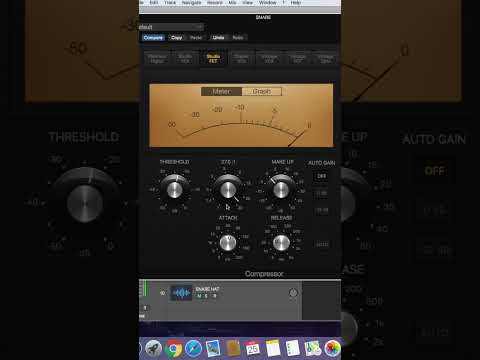Switch display to Meter view
The image size is (480, 360).
[x=221, y=91]
